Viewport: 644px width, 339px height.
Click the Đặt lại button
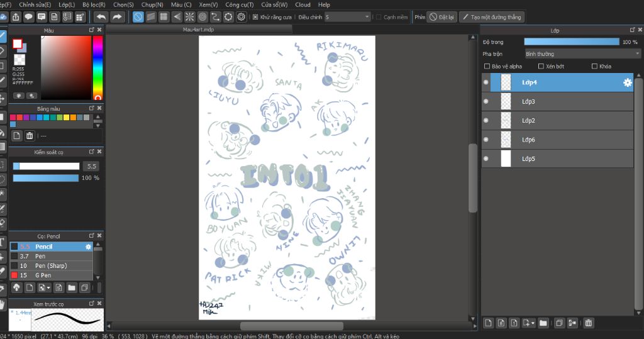(442, 17)
